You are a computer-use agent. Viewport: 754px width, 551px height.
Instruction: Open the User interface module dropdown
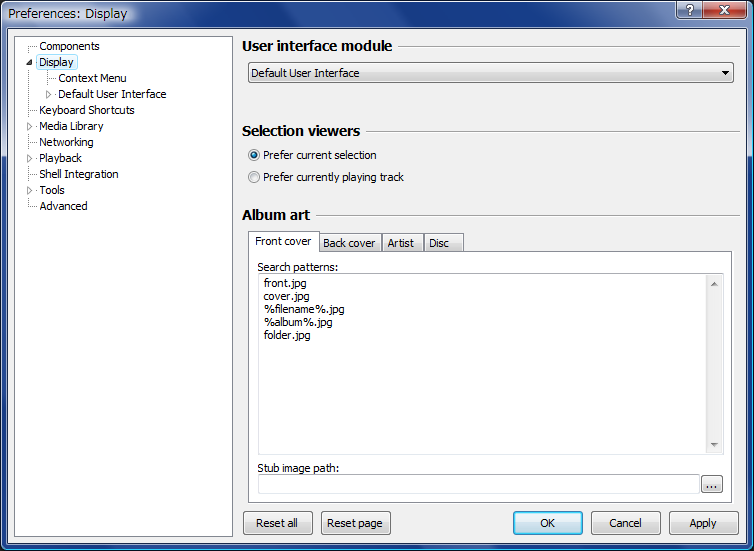pos(490,73)
